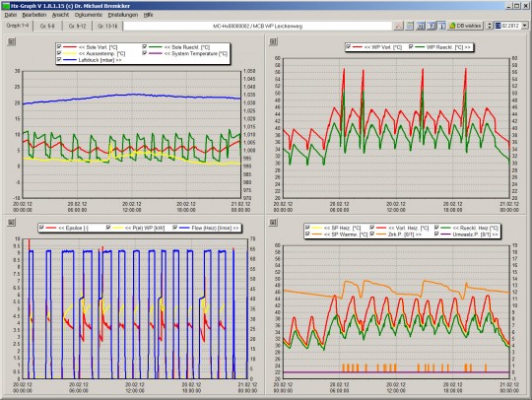Click the table view toolbar icon

pos(410,26)
